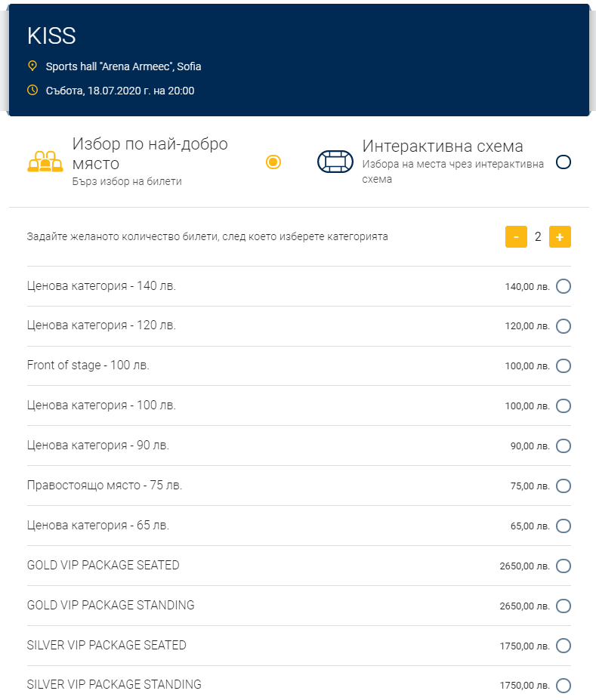Image resolution: width=596 pixels, height=700 pixels.
Task: Select the best-place choice radio button
Action: click(273, 162)
